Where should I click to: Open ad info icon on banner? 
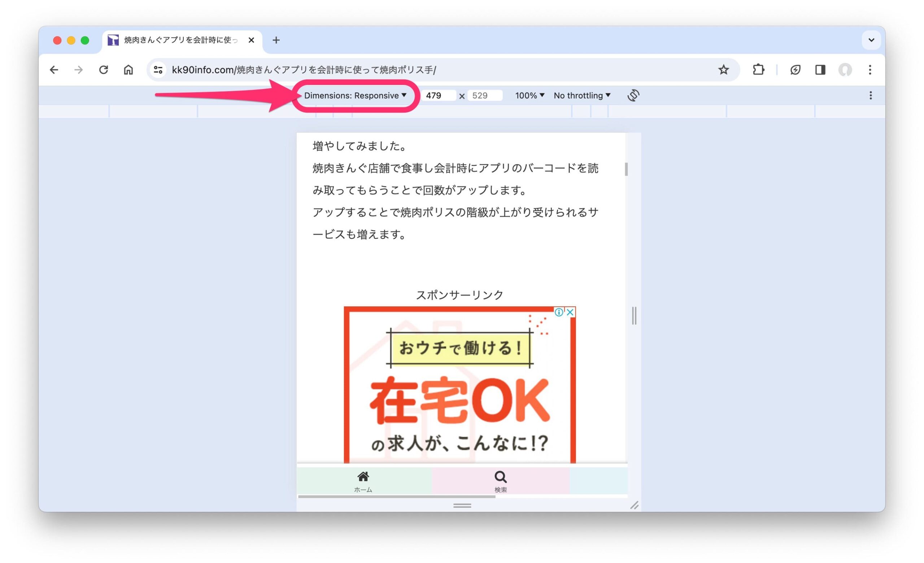point(558,312)
